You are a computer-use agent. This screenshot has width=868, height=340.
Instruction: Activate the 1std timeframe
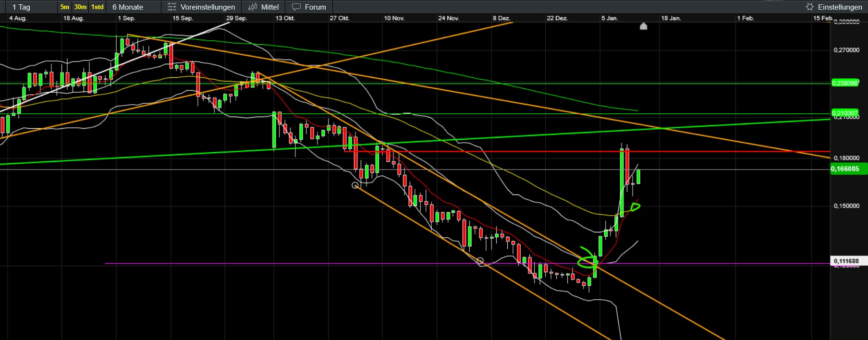pos(98,7)
